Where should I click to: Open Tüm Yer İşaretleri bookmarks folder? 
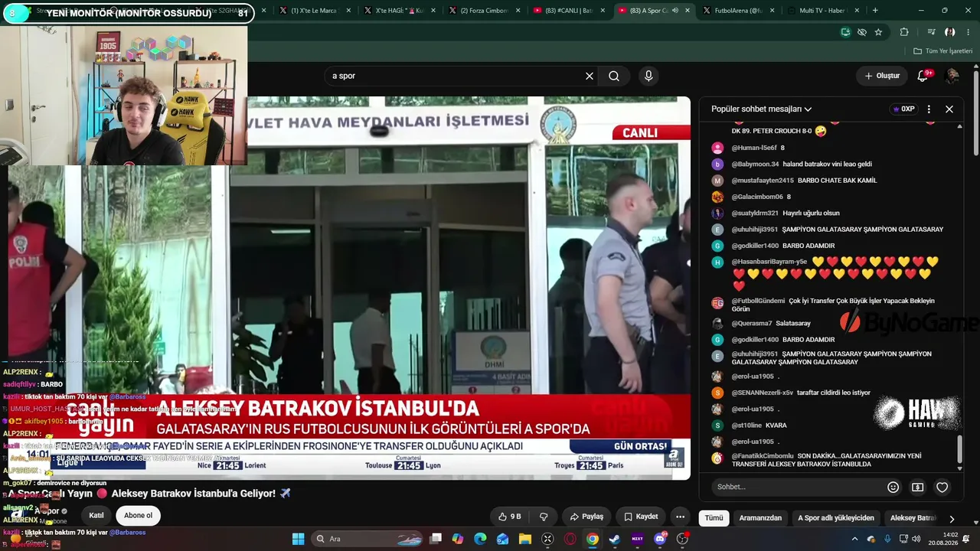point(942,51)
